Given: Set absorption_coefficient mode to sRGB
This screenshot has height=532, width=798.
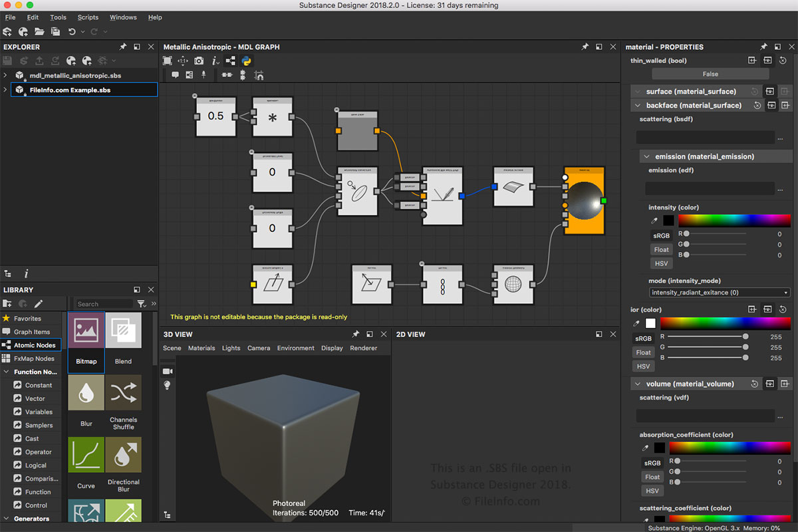Looking at the screenshot, I should tap(652, 463).
